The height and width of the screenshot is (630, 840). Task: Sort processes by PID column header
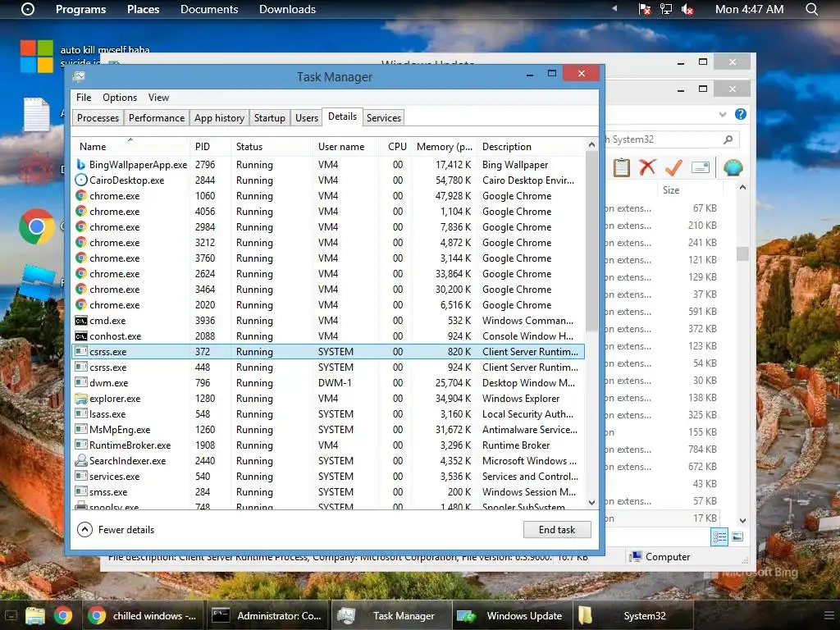click(210, 146)
